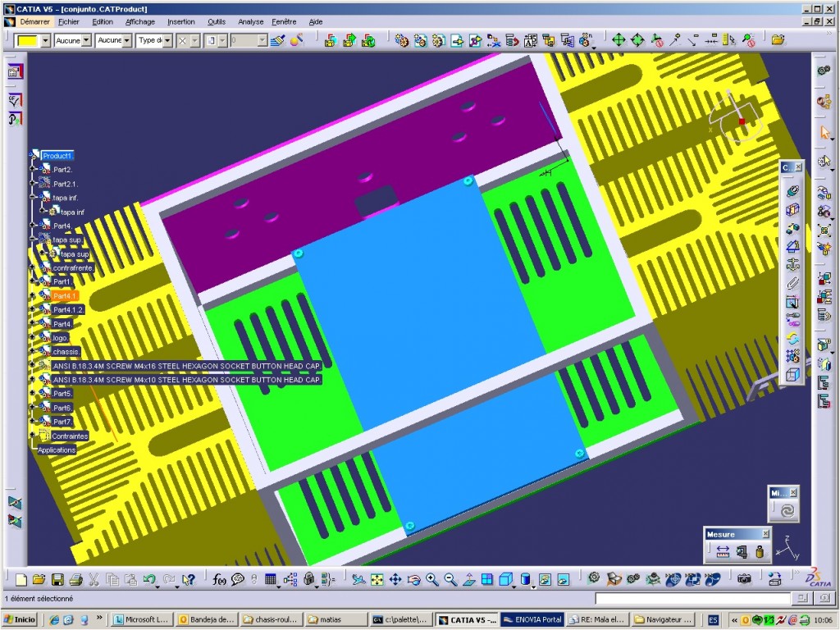Click the New document icon
Screen dimensions: 840x630
pyautogui.click(x=21, y=579)
